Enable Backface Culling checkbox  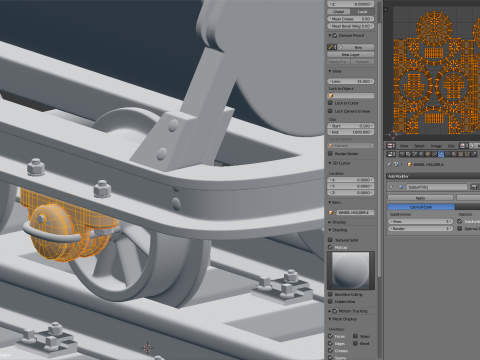(330, 294)
